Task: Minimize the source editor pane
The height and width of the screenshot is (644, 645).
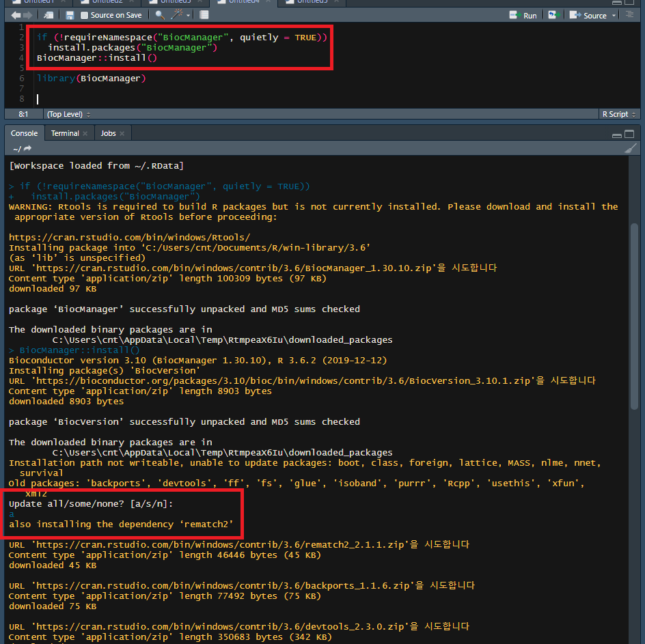Action: 616,2
